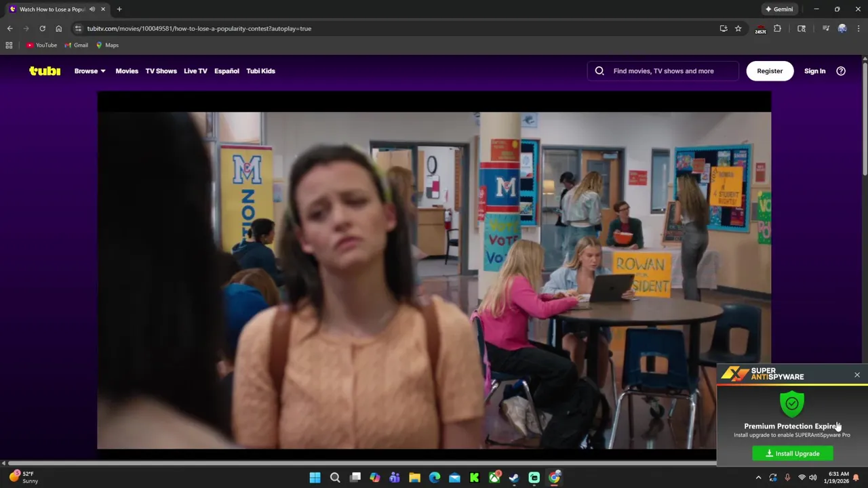Open the extension with red badge
This screenshot has width=868, height=488.
(761, 28)
